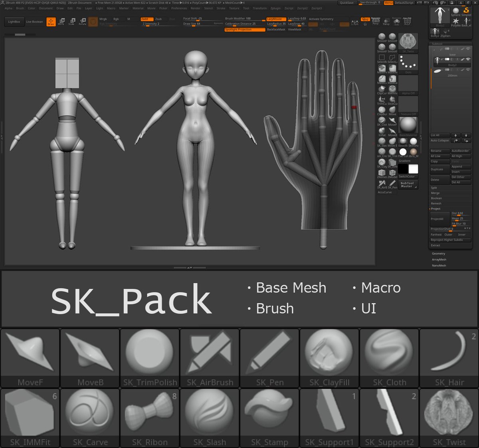Enable Activate Symmetry
This screenshot has width=479, height=448.
pos(321,19)
